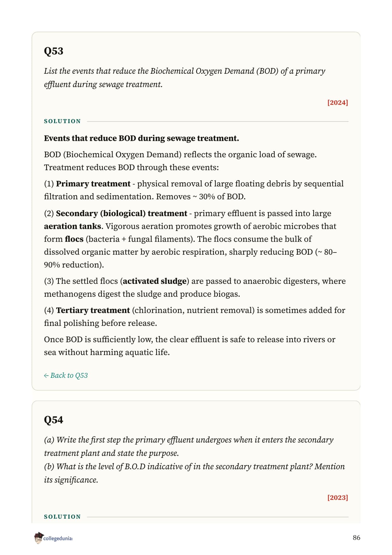Screen dimensions: 392x555
Task: Select the Q54 heading
Action: coord(53,420)
